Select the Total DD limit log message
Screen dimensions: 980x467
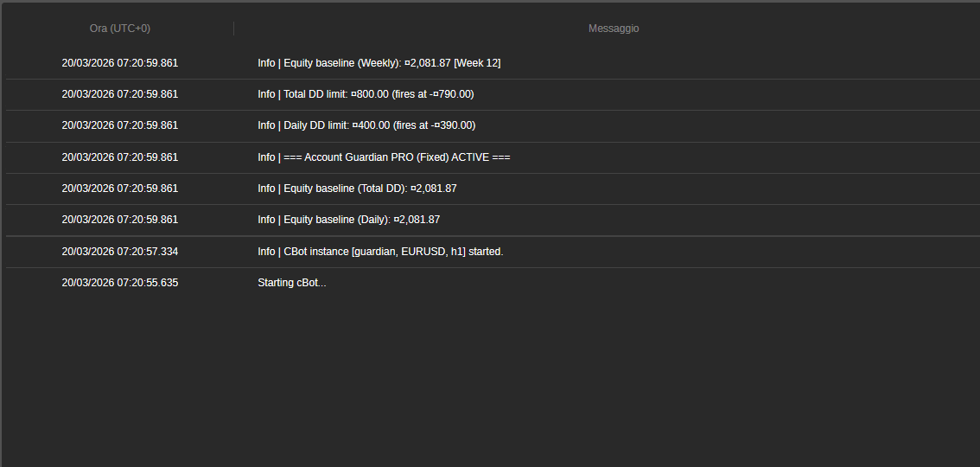(x=366, y=94)
